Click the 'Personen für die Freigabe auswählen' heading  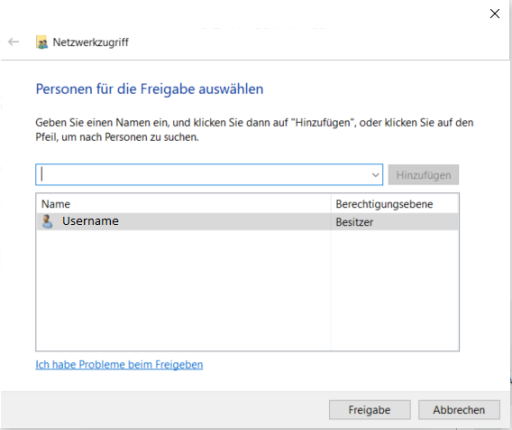pos(150,89)
